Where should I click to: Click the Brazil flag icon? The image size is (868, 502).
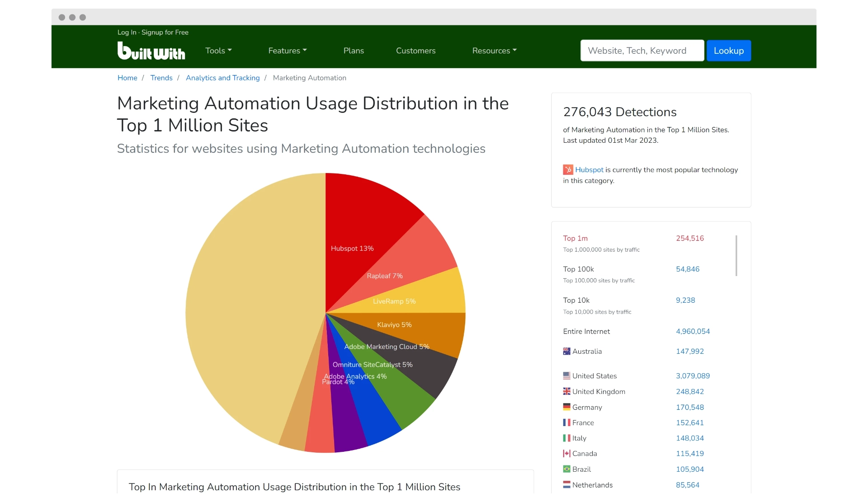[566, 469]
